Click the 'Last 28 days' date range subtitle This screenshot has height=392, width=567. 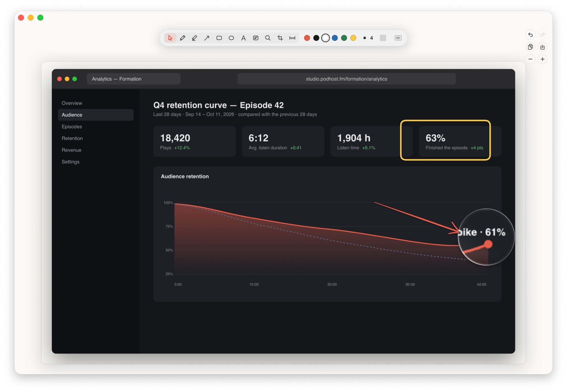point(235,114)
